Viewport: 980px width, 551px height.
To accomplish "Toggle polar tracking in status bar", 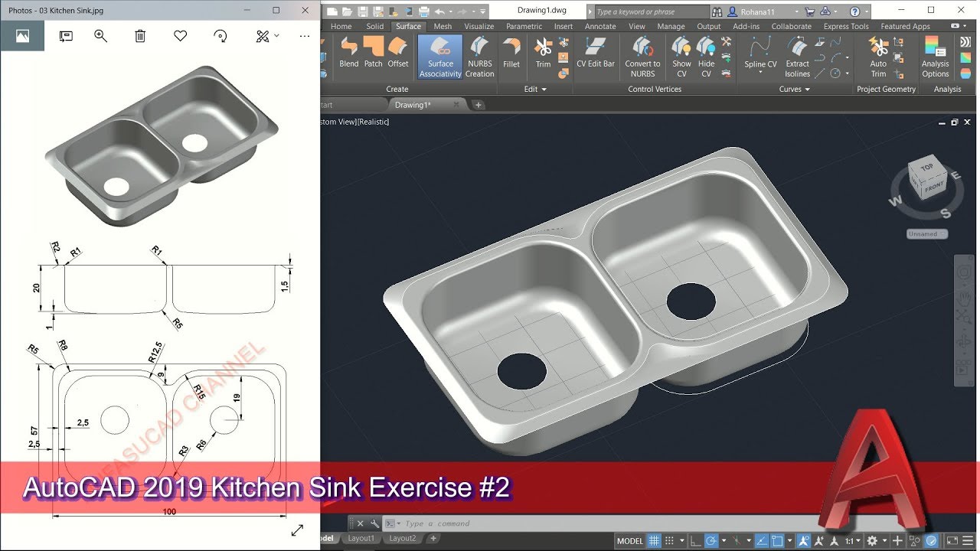I will coord(712,541).
